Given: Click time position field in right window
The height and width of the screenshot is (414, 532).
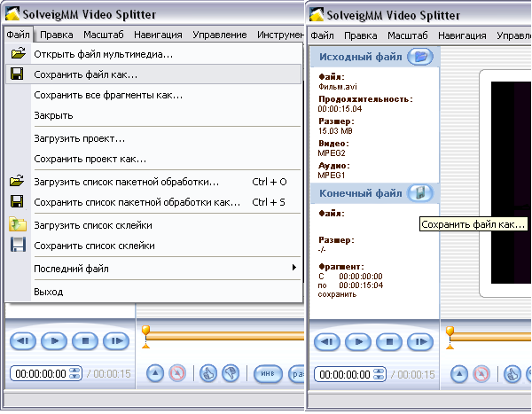Looking at the screenshot, I should 345,374.
